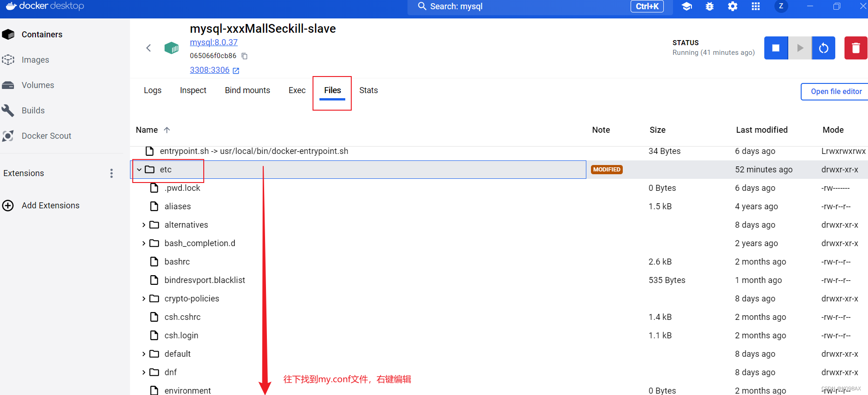Viewport: 868px width, 395px height.
Task: Expand the dnf folder
Action: (144, 372)
